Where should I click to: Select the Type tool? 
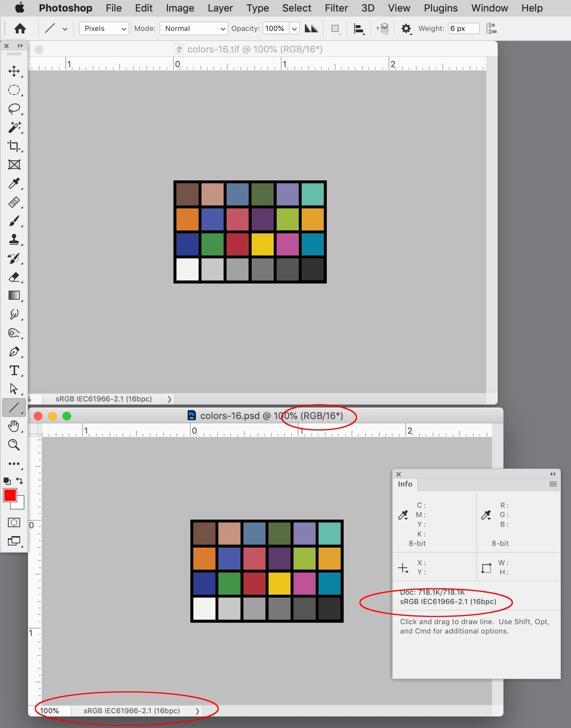(x=14, y=370)
